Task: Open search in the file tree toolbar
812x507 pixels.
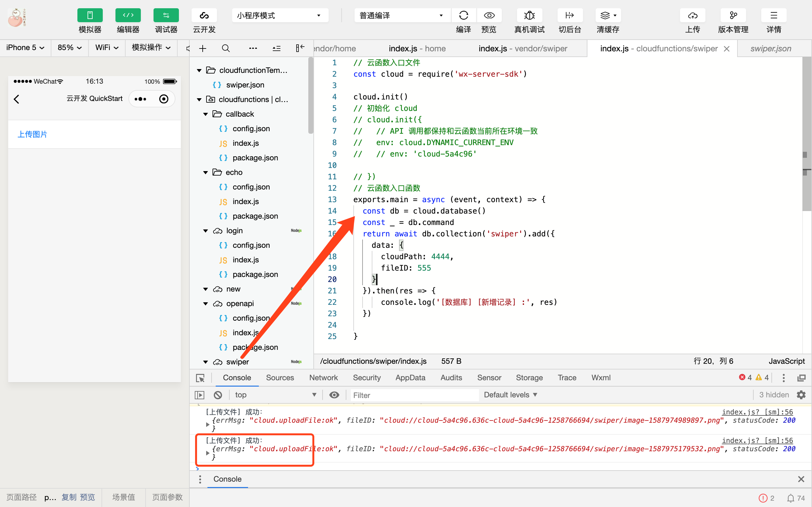Action: tap(226, 48)
